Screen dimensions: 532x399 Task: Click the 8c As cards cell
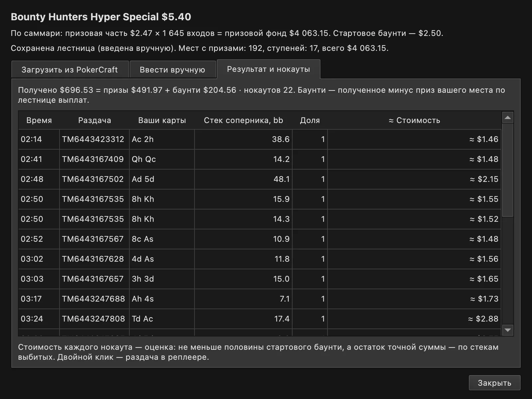(162, 239)
